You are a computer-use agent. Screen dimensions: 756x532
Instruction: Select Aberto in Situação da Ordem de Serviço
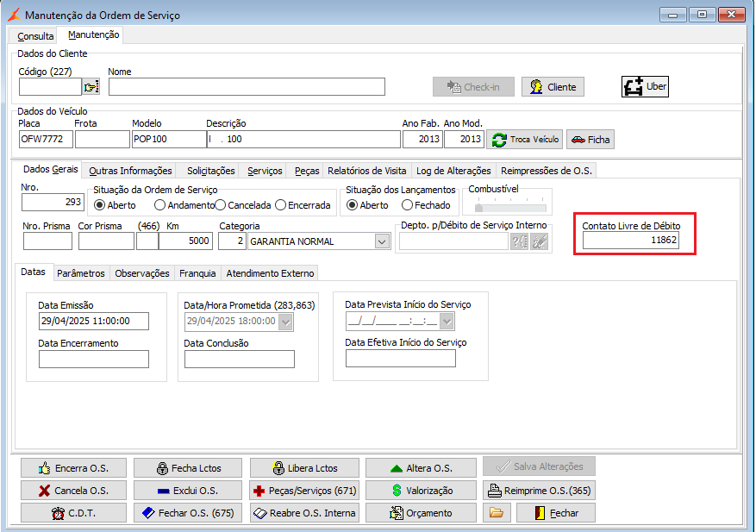coord(99,205)
